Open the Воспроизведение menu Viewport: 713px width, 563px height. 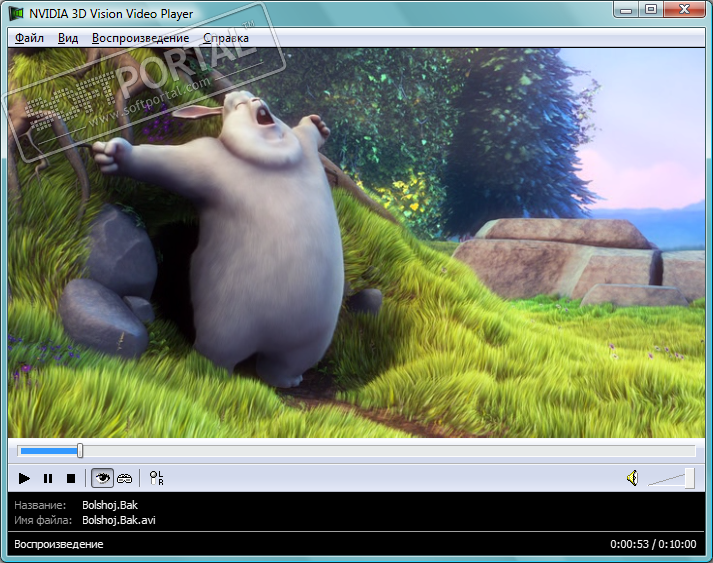point(141,38)
